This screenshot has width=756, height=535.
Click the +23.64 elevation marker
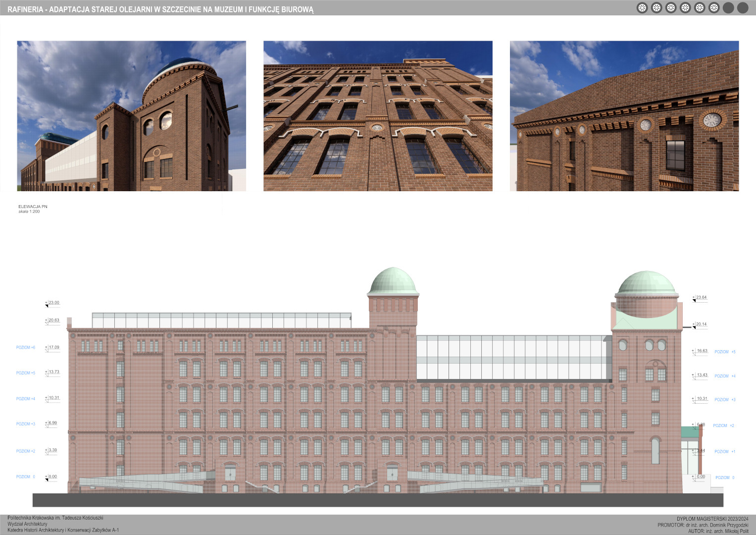701,298
